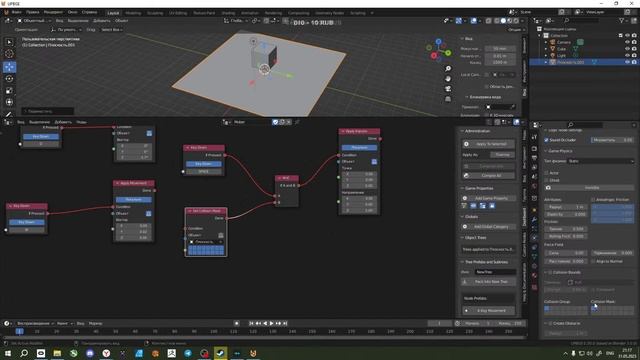This screenshot has width=640, height=360.
Task: Click the Apply To Selected button
Action: [489, 144]
